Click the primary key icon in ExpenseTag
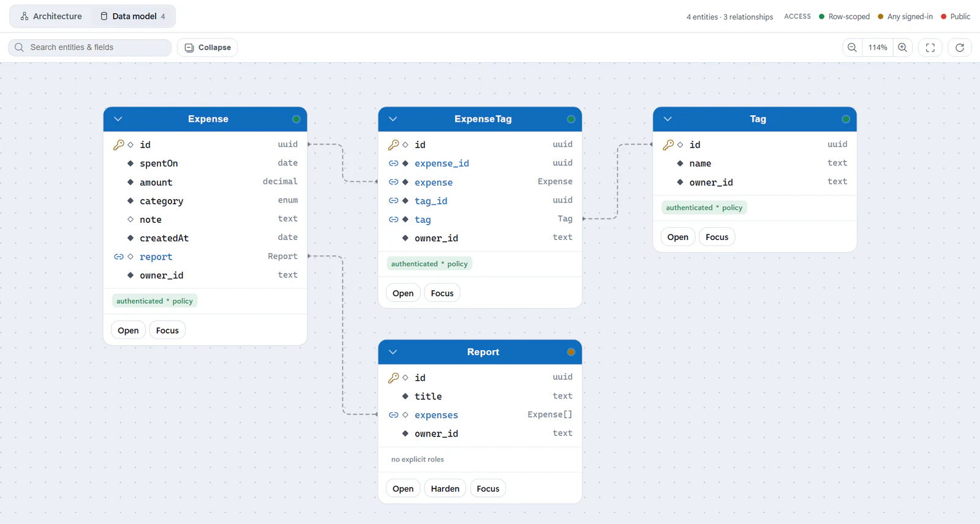This screenshot has height=524, width=980. tap(394, 145)
